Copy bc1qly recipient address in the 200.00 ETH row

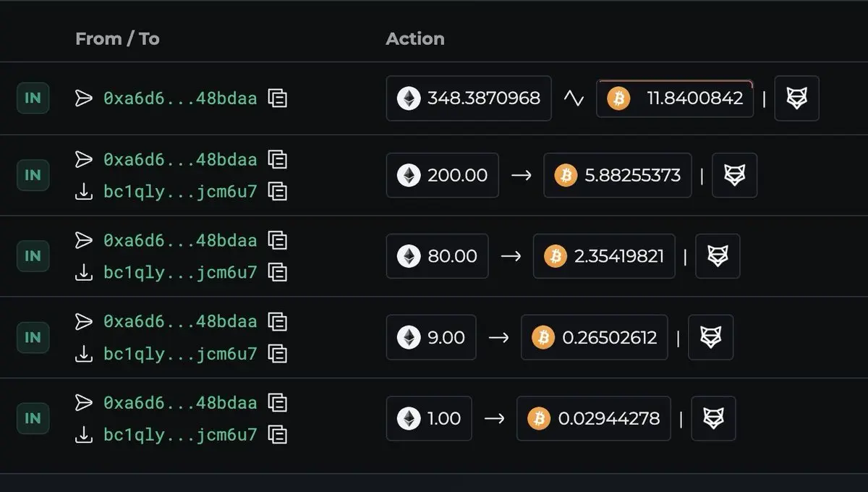278,192
